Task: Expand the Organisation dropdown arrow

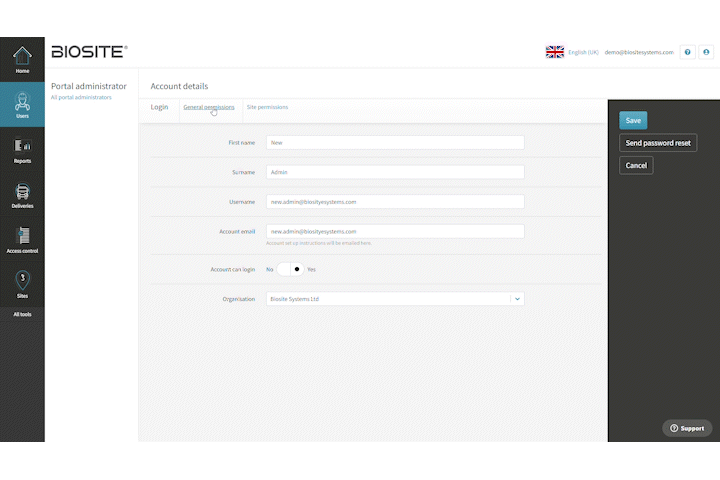Action: point(517,299)
